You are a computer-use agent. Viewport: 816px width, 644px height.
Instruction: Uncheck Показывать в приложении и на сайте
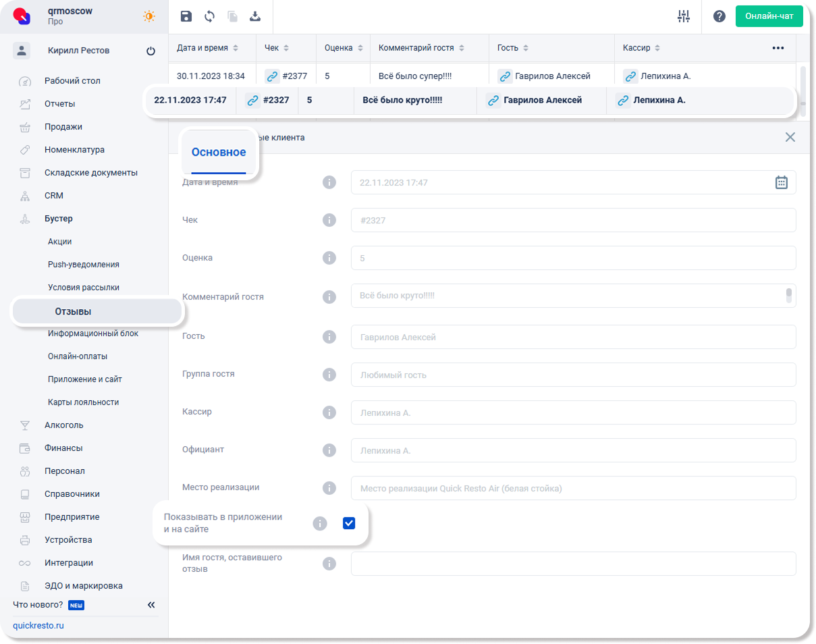349,523
